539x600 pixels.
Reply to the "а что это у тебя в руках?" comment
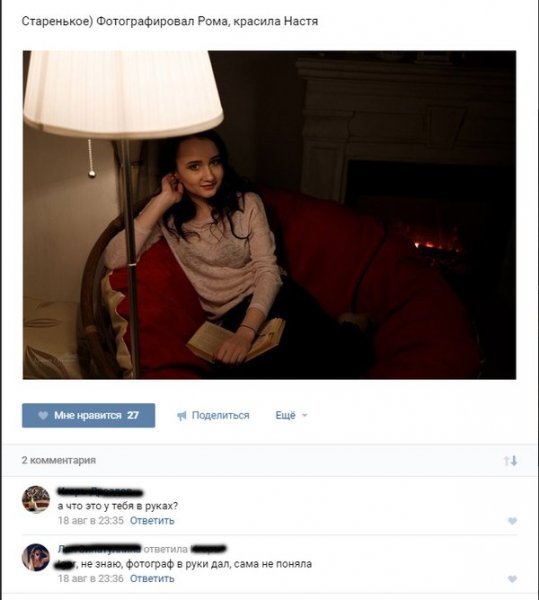152,520
